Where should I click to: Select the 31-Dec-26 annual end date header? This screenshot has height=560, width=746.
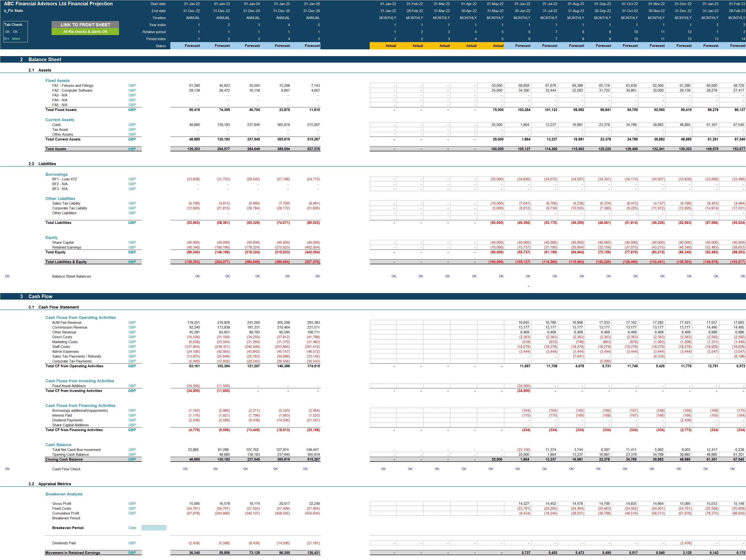[312, 11]
